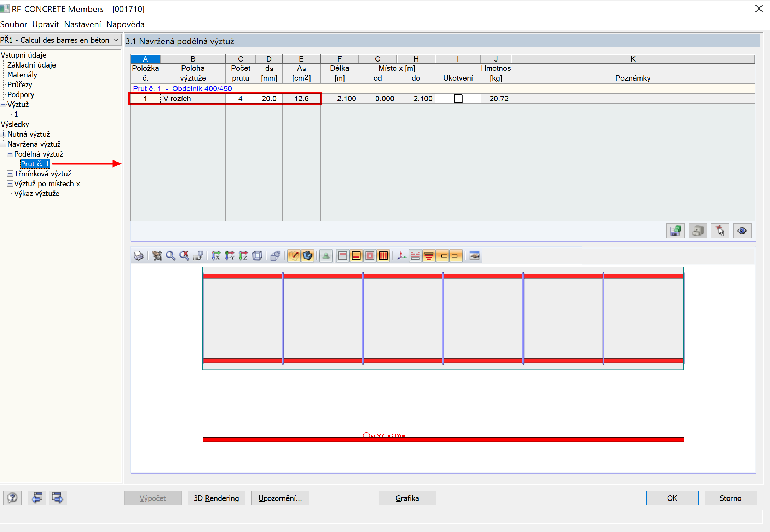
Task: Click the print graphic icon
Action: [138, 256]
